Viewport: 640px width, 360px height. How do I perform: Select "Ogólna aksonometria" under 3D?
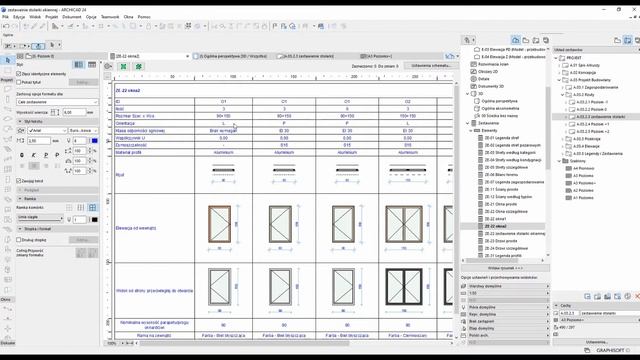pos(500,109)
